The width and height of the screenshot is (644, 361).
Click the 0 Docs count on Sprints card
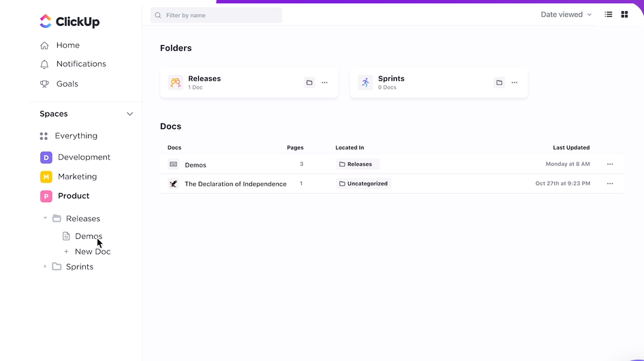click(x=387, y=87)
